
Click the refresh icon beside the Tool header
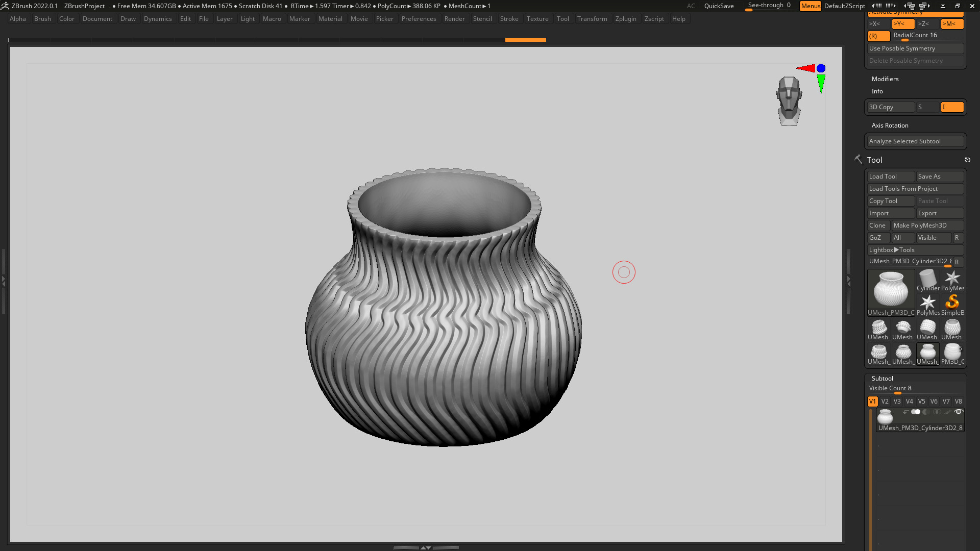coord(967,160)
